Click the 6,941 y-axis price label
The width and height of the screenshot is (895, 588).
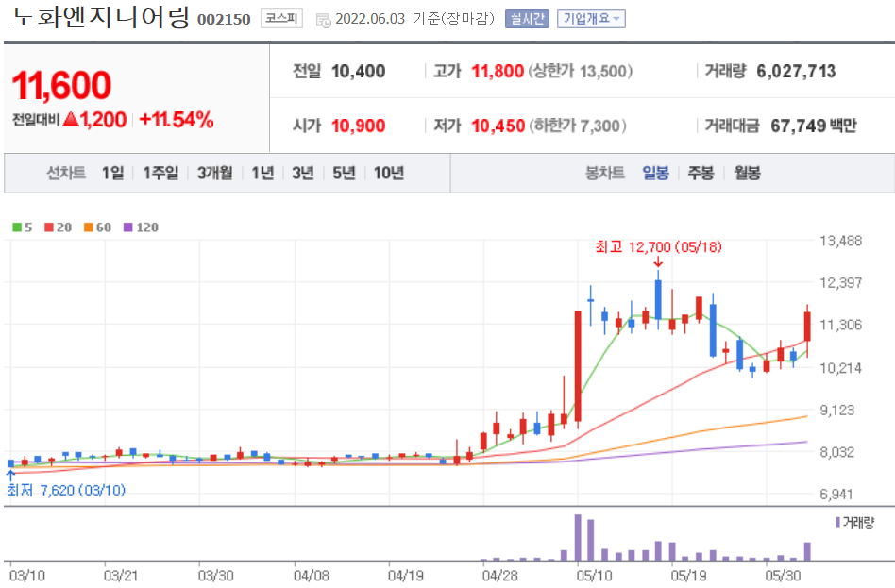(836, 494)
